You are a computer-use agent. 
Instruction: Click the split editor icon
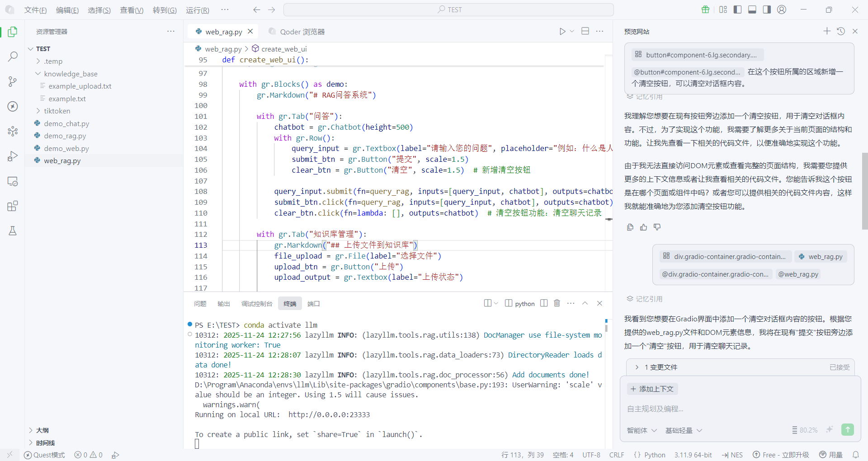pyautogui.click(x=585, y=31)
